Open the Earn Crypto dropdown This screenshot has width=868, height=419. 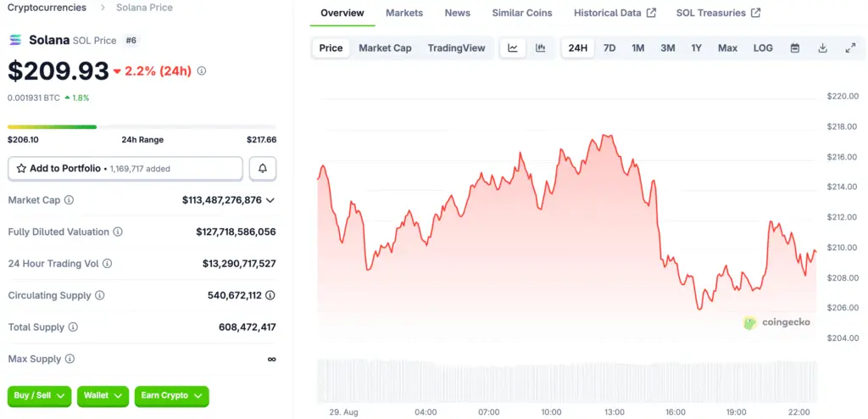click(x=172, y=395)
